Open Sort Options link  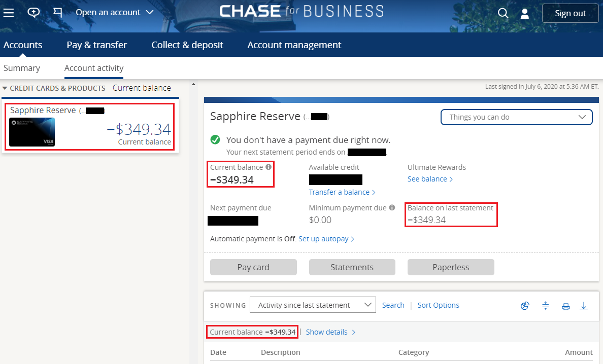pos(439,305)
